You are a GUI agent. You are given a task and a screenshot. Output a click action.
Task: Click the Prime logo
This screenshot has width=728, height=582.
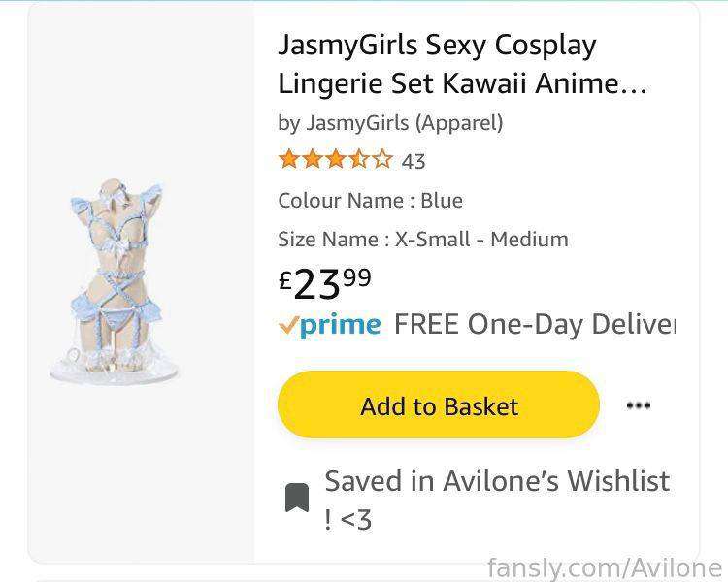point(341,325)
